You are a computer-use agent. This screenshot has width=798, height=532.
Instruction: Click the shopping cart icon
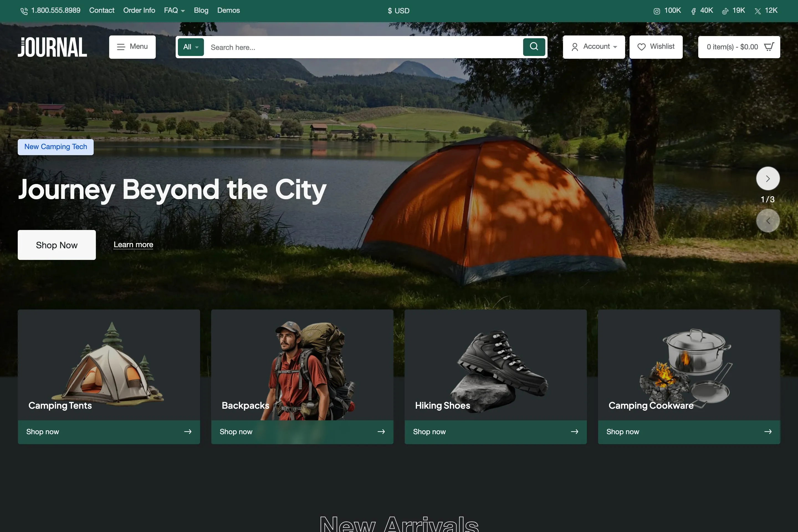pos(769,47)
